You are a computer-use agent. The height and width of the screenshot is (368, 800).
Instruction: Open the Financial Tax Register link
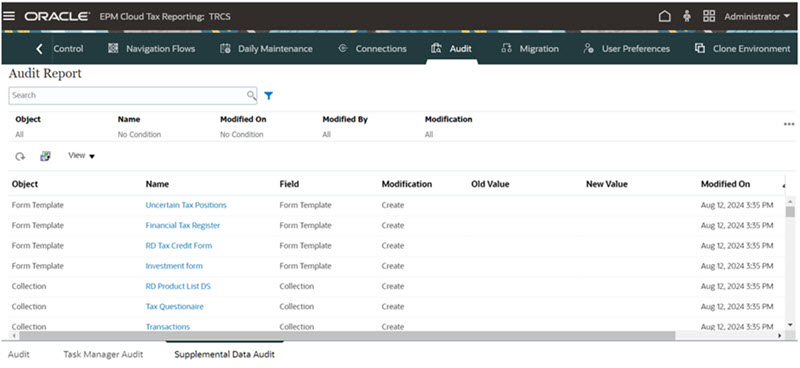(183, 226)
